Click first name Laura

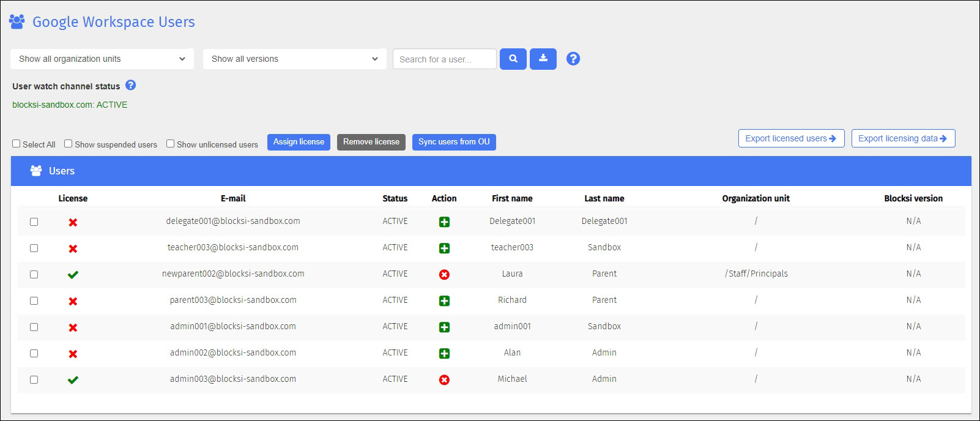click(x=512, y=274)
